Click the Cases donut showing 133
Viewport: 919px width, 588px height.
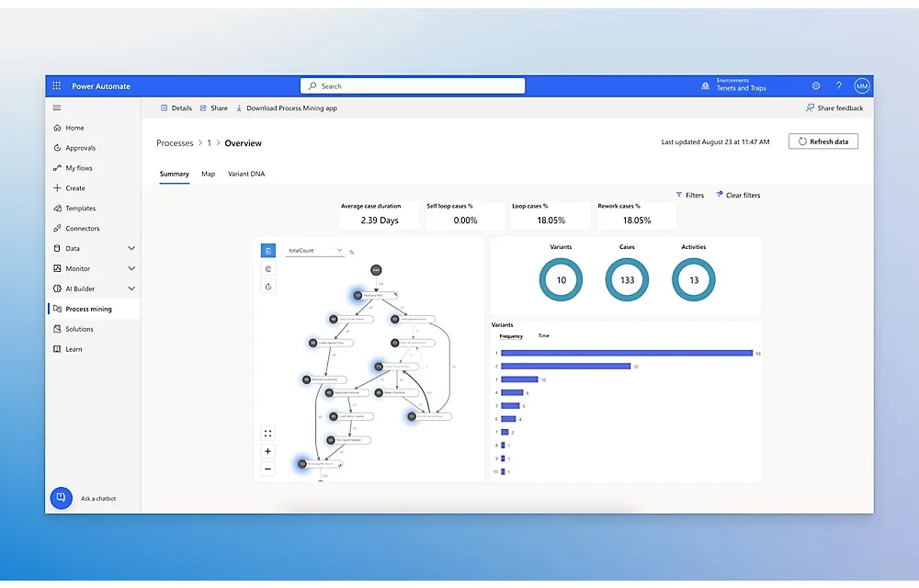(x=627, y=280)
